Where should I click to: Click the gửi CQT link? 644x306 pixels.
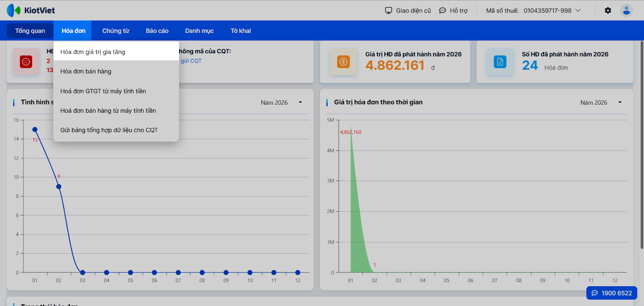click(x=191, y=61)
